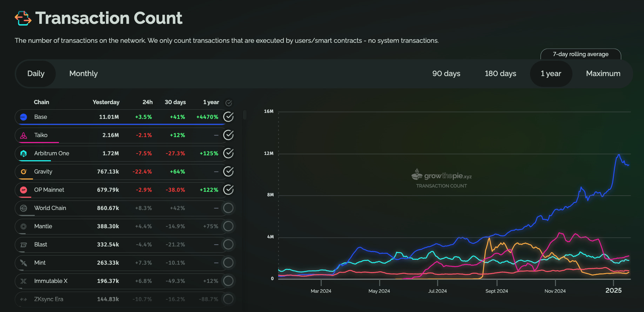Click the Mar 2024 chart axis label
Viewport: 644px width, 312px height.
coord(321,291)
